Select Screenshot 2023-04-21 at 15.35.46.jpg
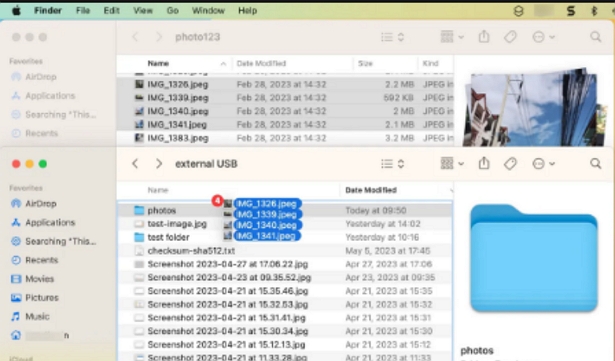 (285, 291)
